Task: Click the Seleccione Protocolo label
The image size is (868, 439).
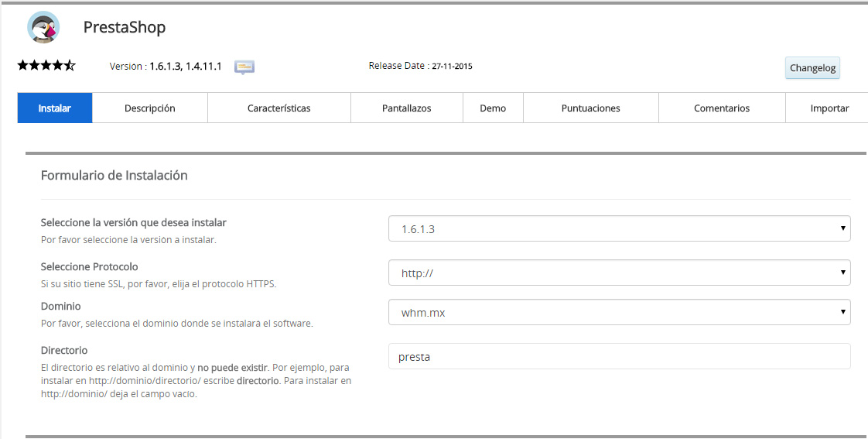Action: pos(89,267)
